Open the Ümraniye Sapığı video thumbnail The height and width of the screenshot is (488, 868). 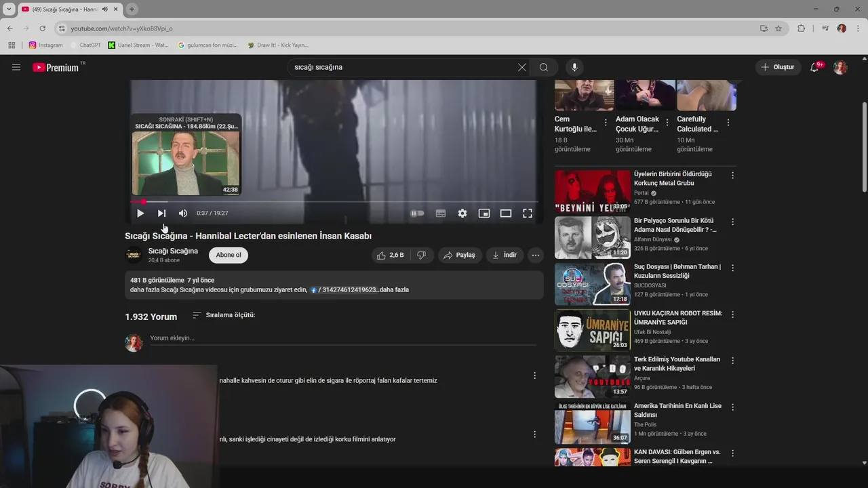pos(592,330)
